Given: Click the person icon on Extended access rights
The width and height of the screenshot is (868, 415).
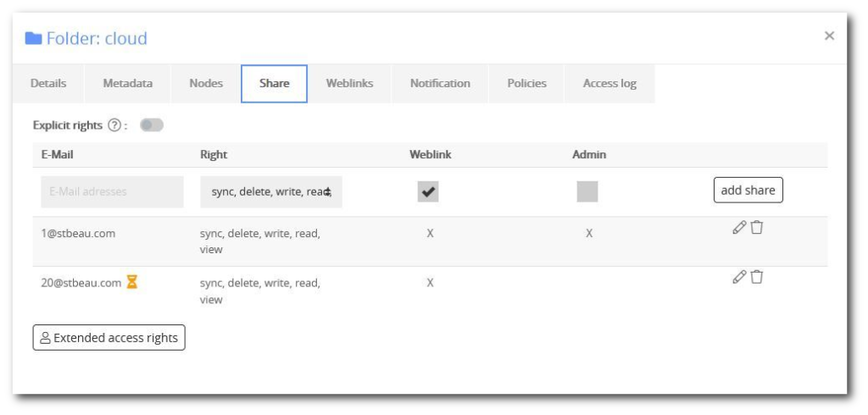Looking at the screenshot, I should point(46,338).
